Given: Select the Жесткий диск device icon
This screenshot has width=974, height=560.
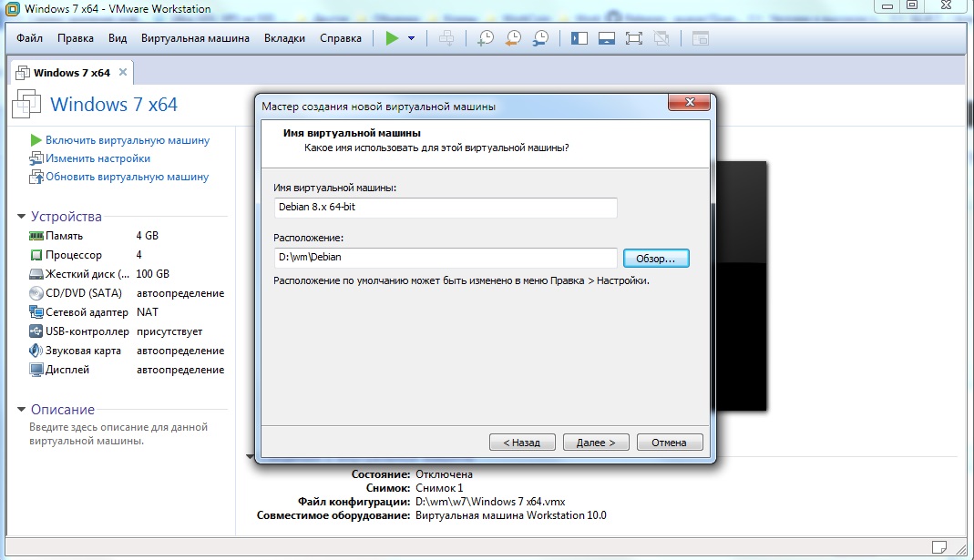Looking at the screenshot, I should click(36, 274).
